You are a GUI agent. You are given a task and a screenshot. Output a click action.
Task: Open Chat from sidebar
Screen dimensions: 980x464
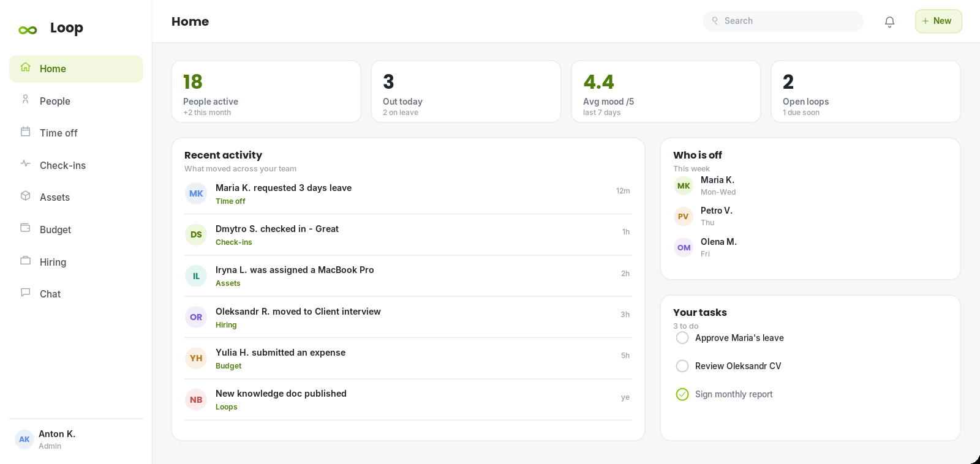pos(76,294)
